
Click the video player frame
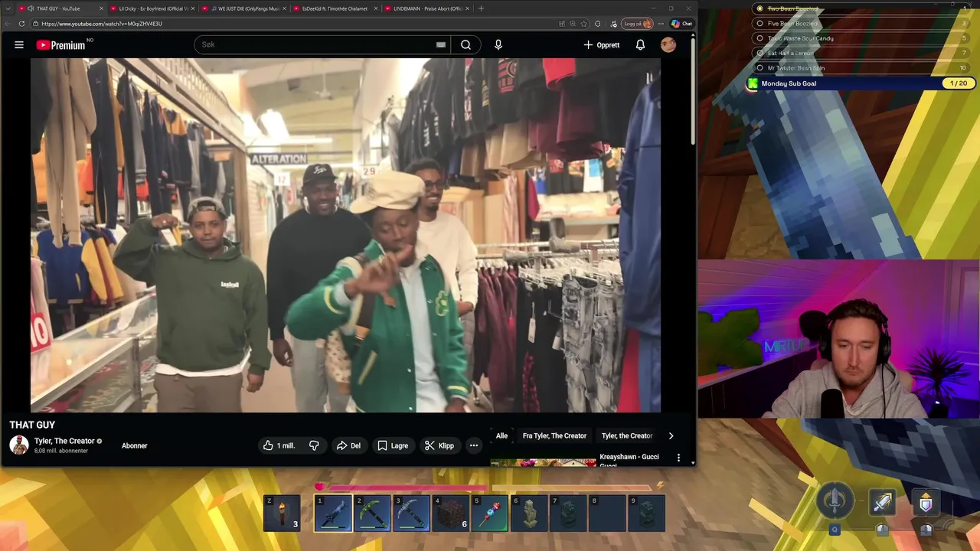point(345,235)
